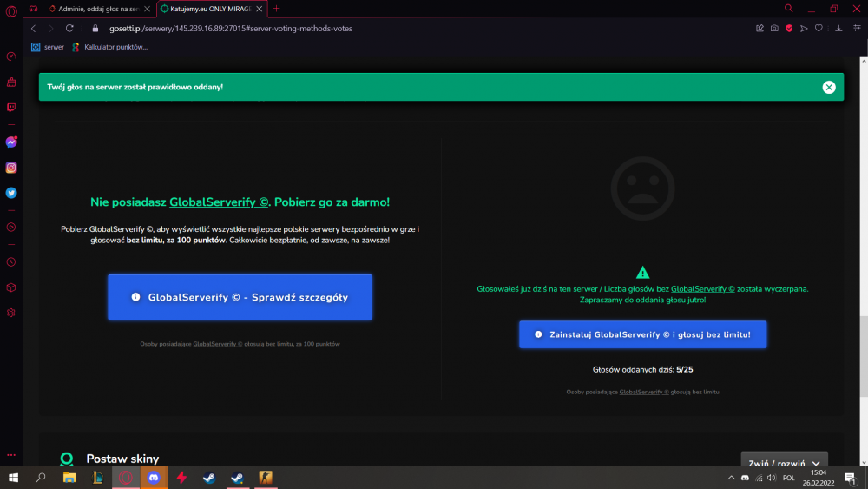The image size is (868, 489).
Task: Open Easy Setup sliders icon
Action: pyautogui.click(x=857, y=29)
